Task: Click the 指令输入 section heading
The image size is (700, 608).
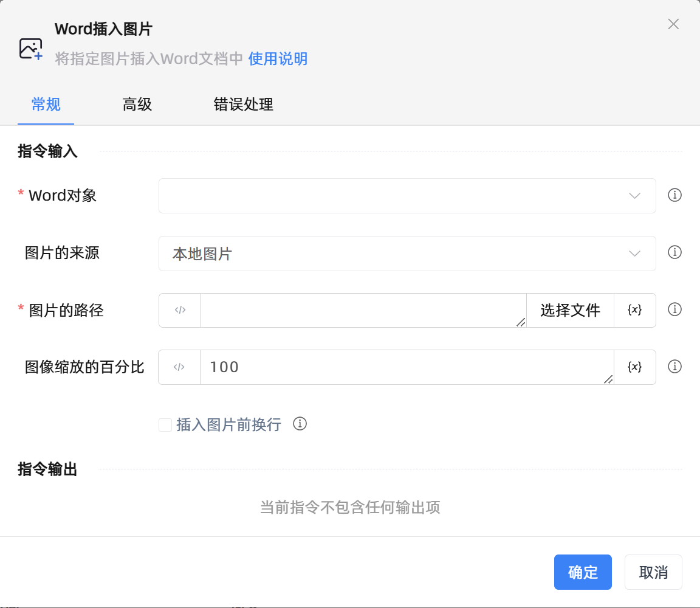Action: pos(48,151)
